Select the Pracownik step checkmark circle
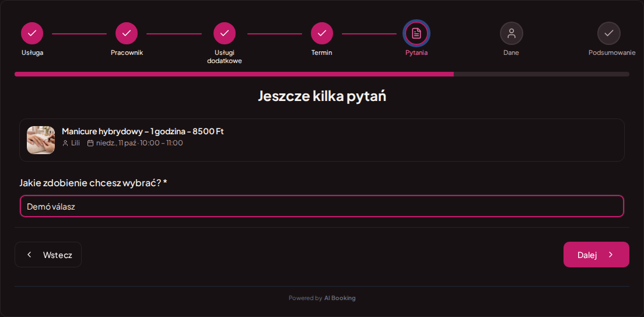 [127, 33]
